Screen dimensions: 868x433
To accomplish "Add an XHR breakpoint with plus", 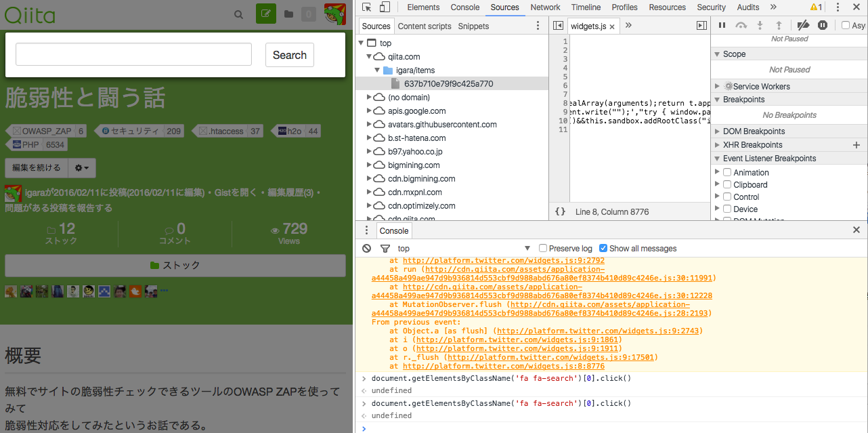I will click(x=856, y=145).
